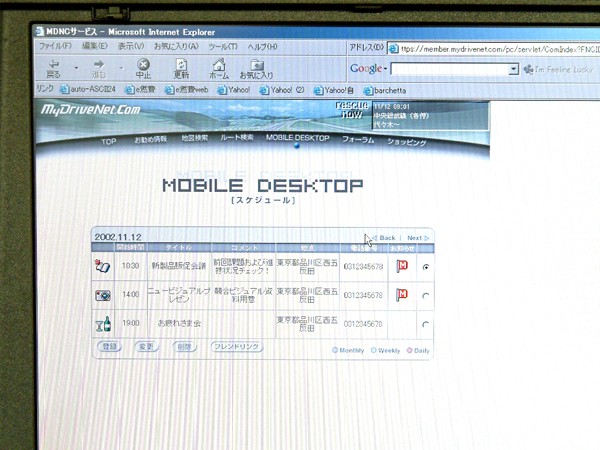Open the お気に入り(A) menu

(x=176, y=46)
